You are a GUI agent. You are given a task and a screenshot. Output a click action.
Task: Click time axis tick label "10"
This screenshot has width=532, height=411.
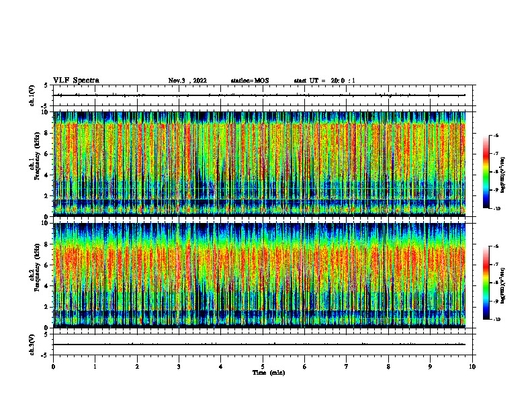(472, 367)
